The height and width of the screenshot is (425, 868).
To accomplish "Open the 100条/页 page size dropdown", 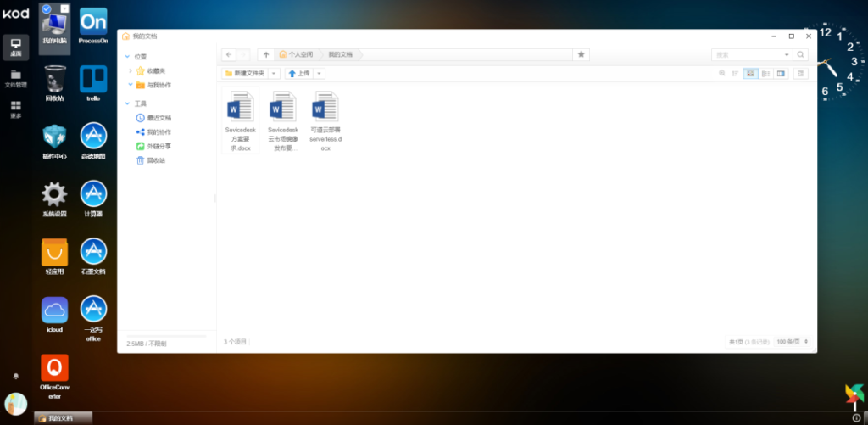I will [793, 342].
